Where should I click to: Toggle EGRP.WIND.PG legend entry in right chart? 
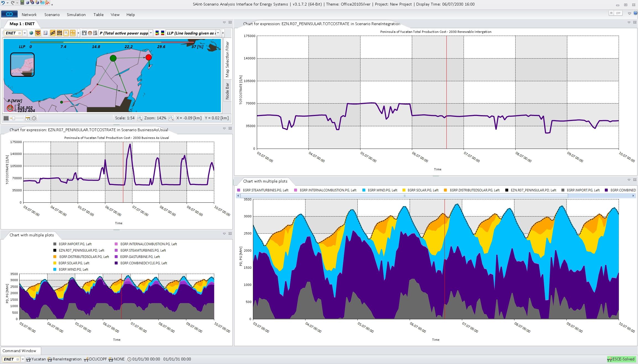click(x=382, y=190)
